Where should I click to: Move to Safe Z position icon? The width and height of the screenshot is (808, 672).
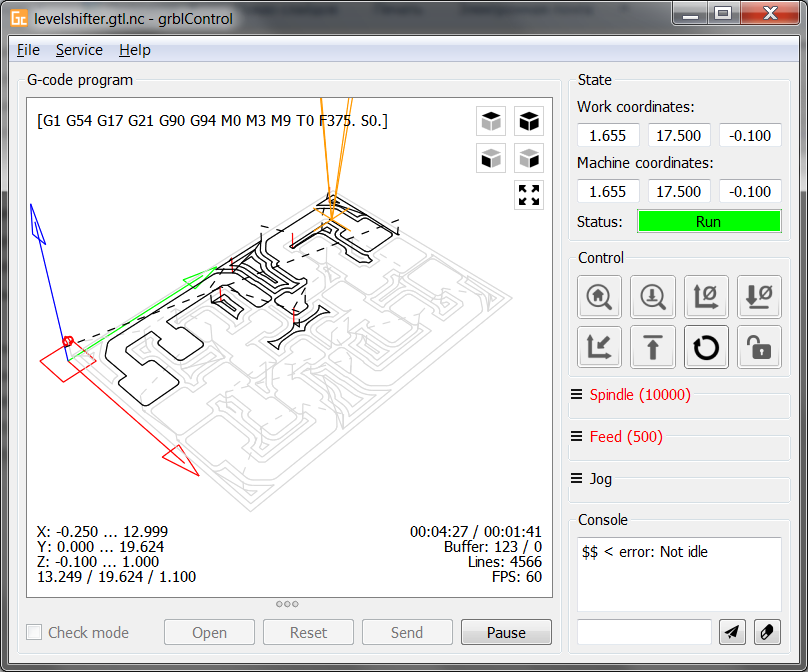click(x=652, y=347)
